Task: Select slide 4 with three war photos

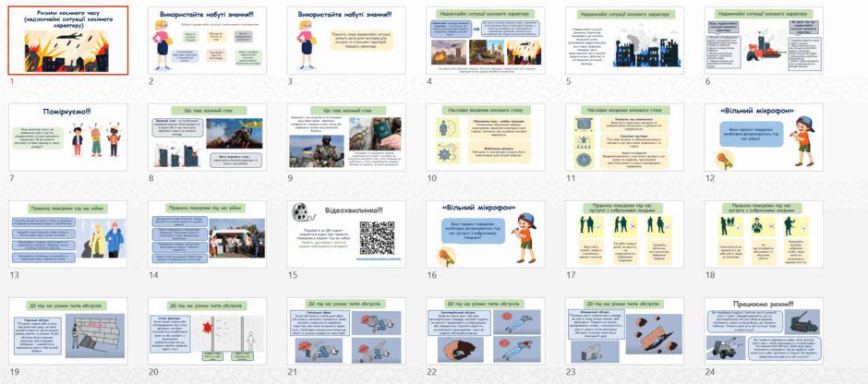Action: tap(485, 41)
